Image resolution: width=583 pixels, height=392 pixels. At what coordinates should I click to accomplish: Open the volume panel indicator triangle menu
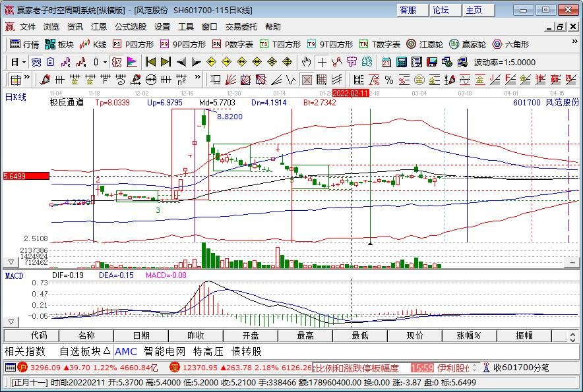click(x=11, y=262)
